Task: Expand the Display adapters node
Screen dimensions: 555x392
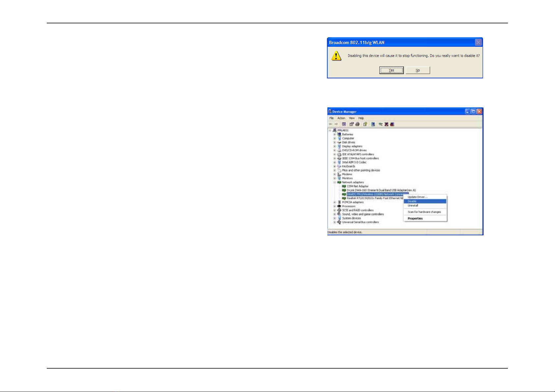Action: click(334, 146)
